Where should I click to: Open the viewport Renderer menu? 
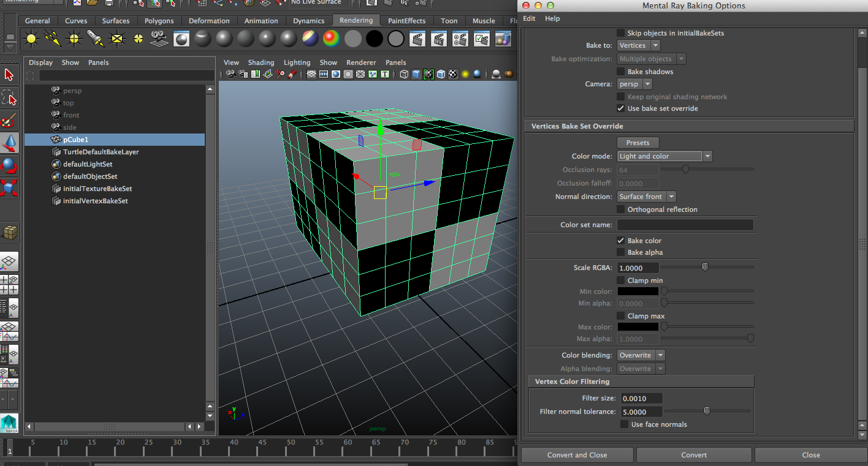click(361, 62)
